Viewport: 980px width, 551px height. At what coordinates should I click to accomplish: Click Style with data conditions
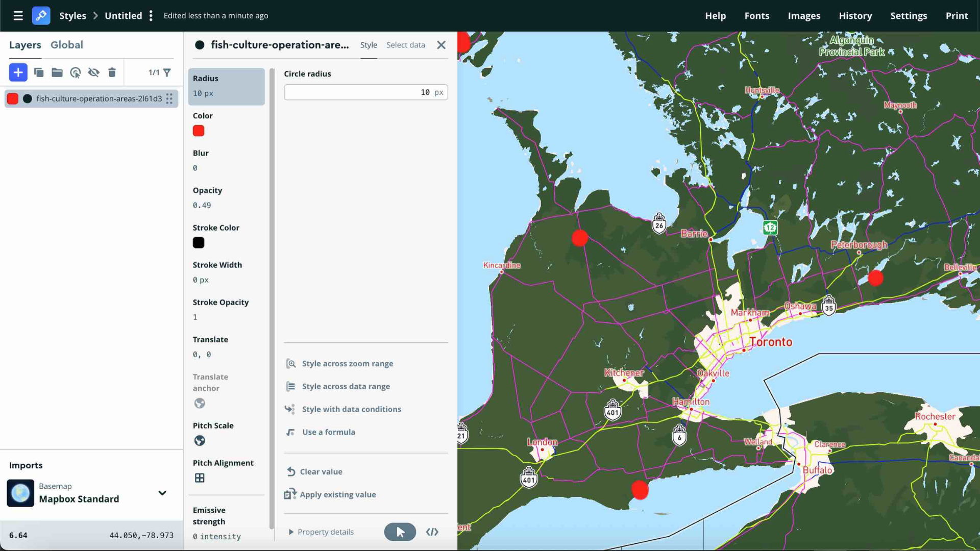[351, 409]
